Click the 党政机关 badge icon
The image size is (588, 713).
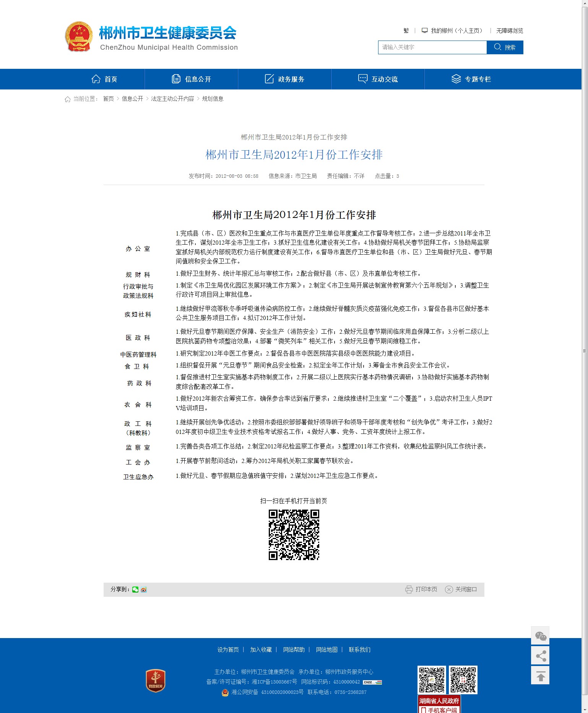point(156,681)
